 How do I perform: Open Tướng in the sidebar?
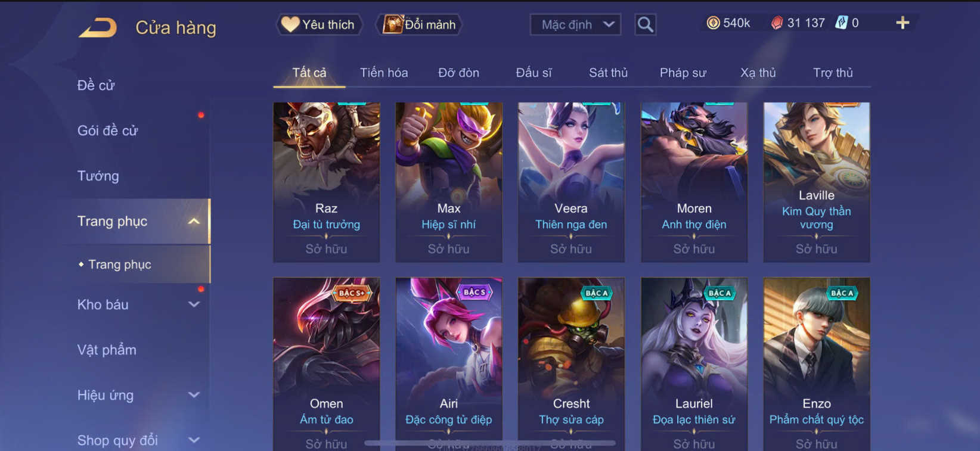98,176
